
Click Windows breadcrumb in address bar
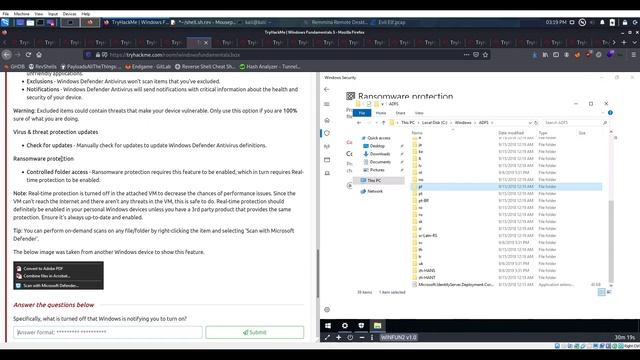point(463,123)
